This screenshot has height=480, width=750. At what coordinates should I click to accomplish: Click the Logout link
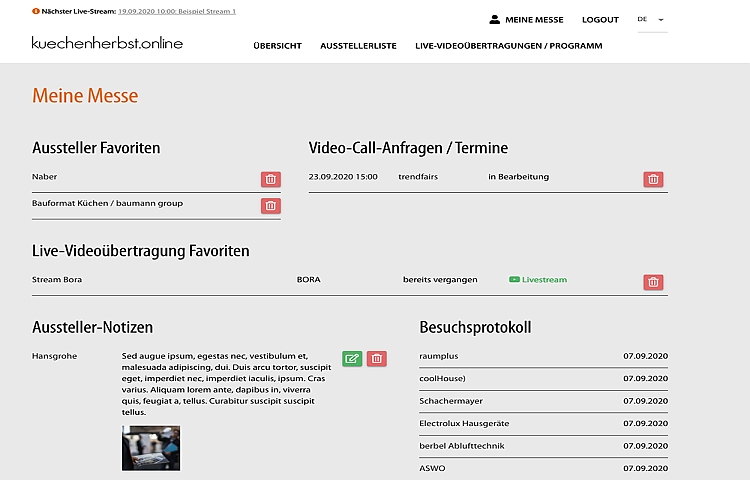click(600, 20)
